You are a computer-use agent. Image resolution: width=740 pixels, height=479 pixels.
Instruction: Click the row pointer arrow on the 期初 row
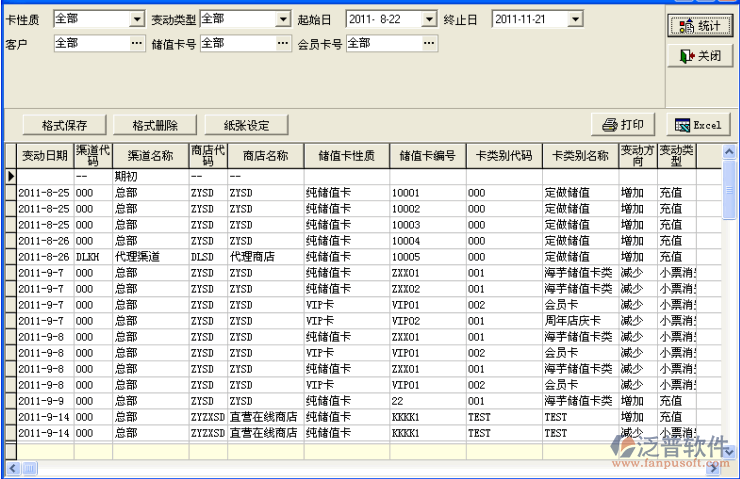click(x=11, y=176)
